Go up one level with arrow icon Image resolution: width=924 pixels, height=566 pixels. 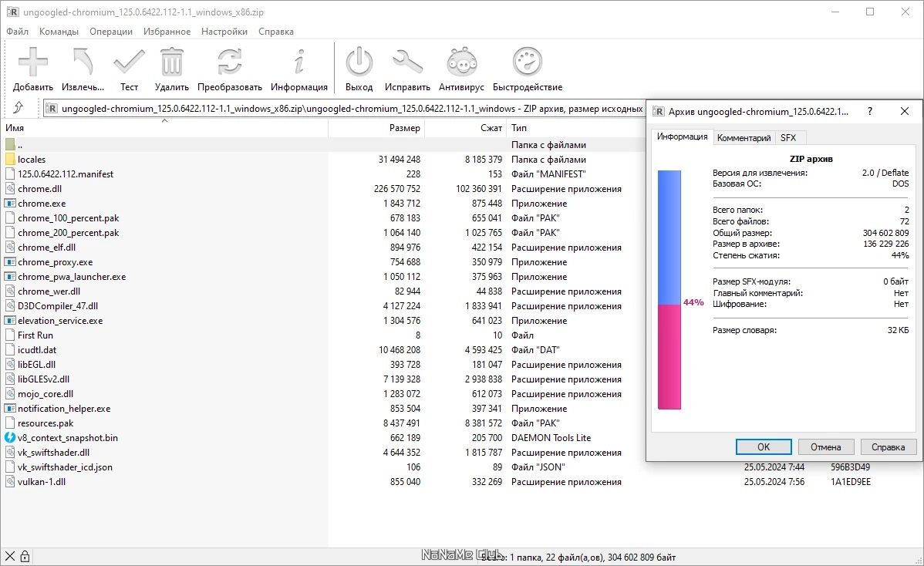pyautogui.click(x=19, y=108)
